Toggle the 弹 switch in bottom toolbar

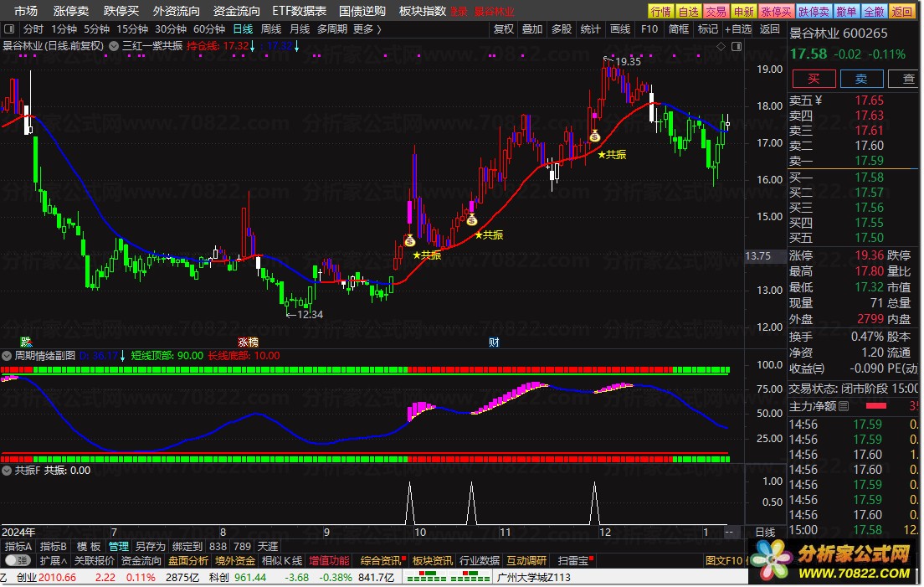coord(17,560)
